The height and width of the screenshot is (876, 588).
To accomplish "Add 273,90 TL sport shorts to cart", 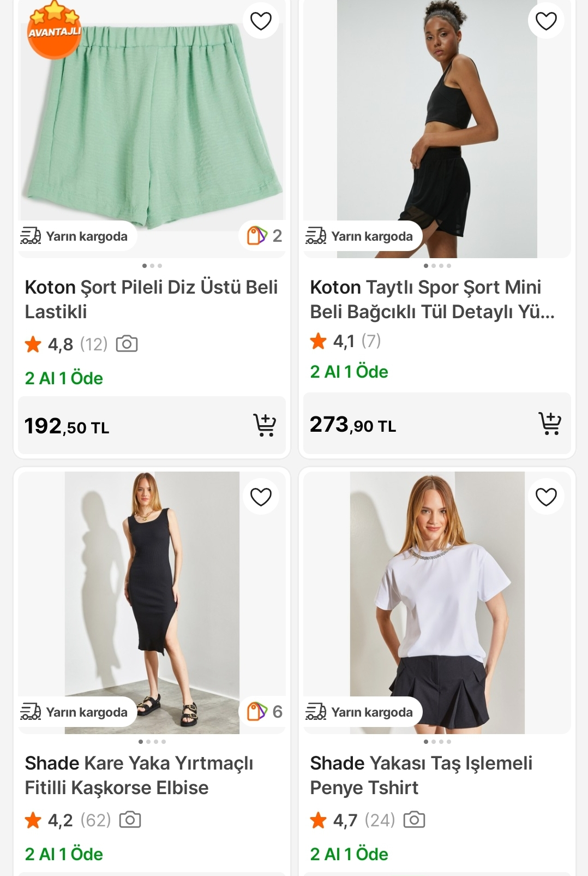I will tap(550, 424).
